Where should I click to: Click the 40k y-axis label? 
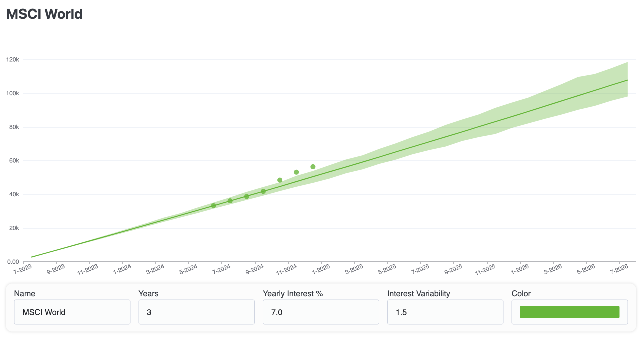pos(14,194)
